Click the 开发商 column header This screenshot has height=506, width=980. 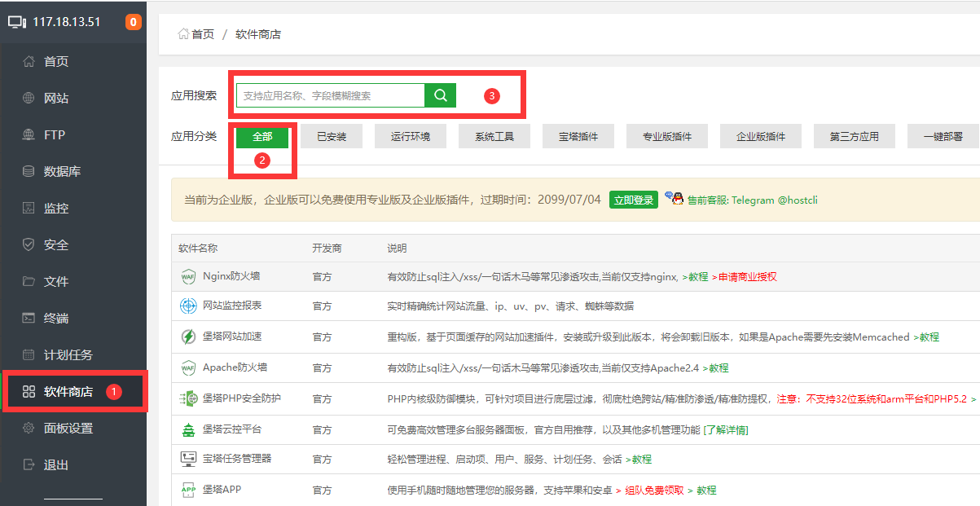point(327,249)
